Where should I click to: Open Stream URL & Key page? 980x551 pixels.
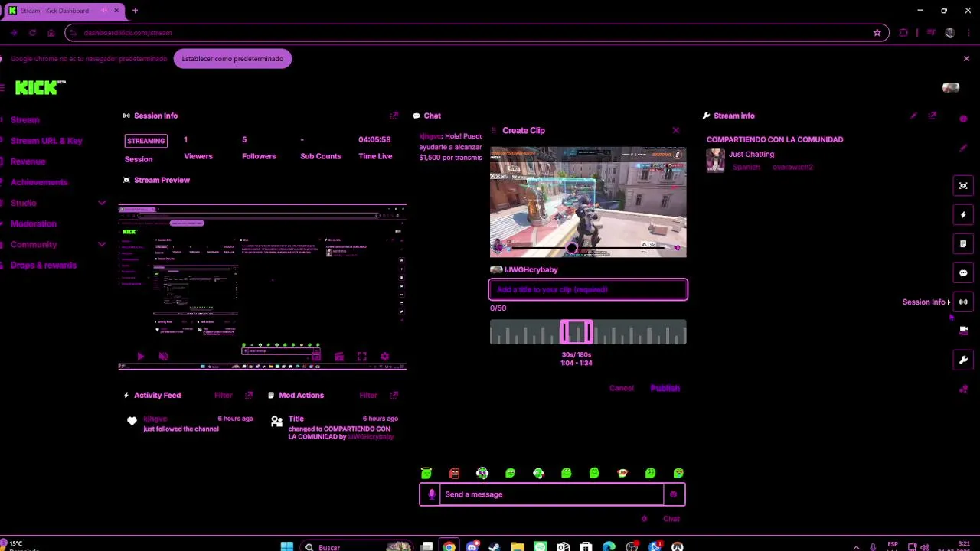pyautogui.click(x=47, y=141)
